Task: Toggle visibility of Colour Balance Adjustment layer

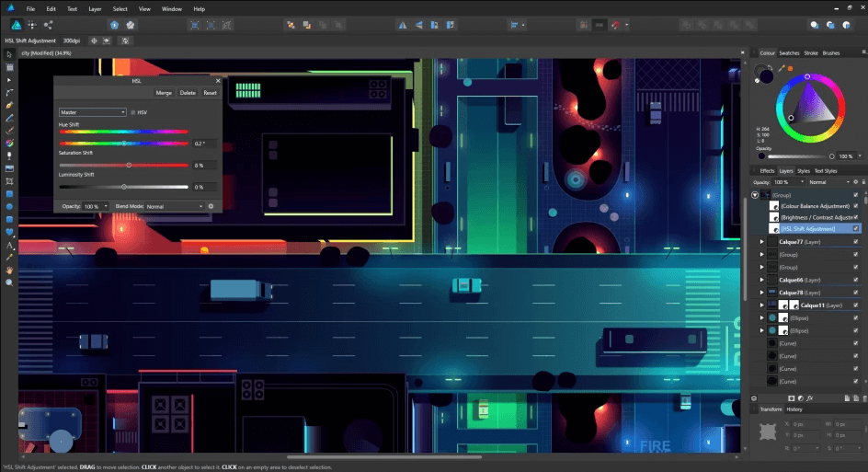Action: [856, 206]
